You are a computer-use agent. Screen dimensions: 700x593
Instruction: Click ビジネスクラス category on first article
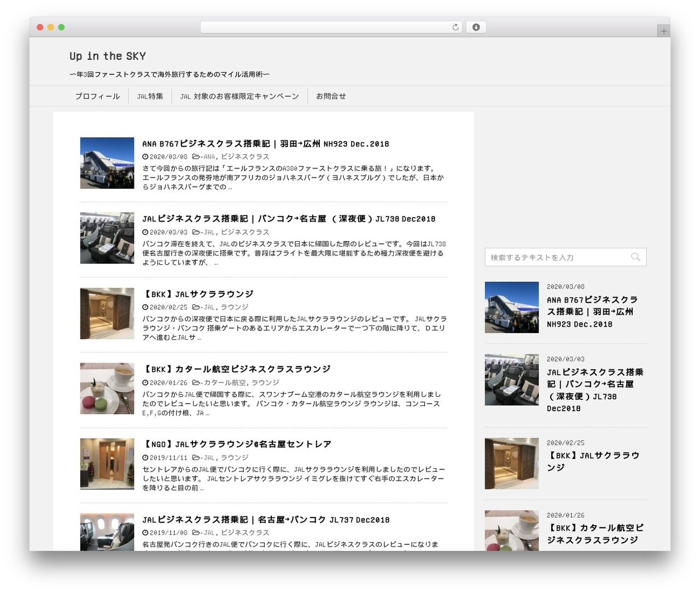click(245, 157)
